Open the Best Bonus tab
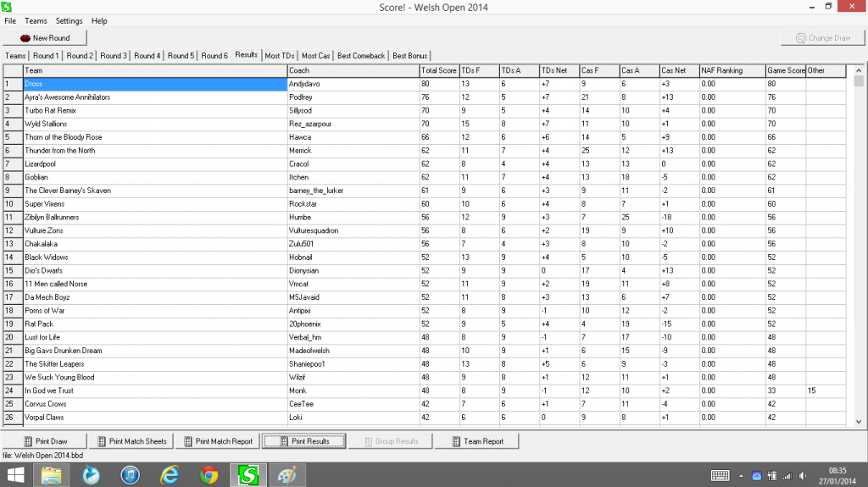 [409, 56]
